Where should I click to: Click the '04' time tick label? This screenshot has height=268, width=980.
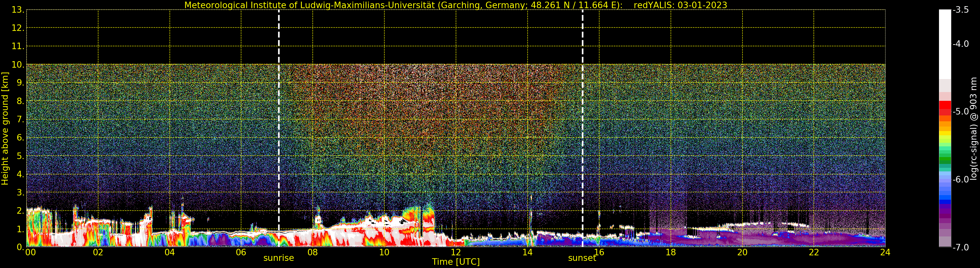click(170, 252)
